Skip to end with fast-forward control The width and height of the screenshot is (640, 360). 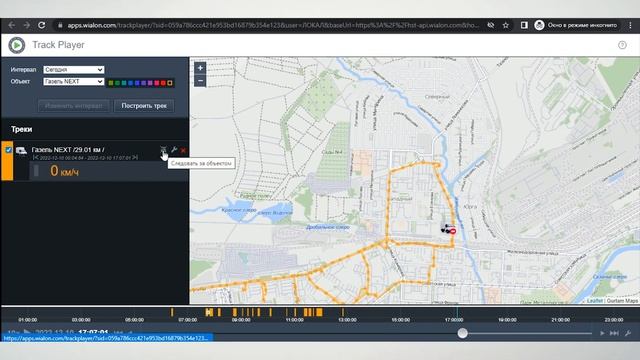[614, 333]
